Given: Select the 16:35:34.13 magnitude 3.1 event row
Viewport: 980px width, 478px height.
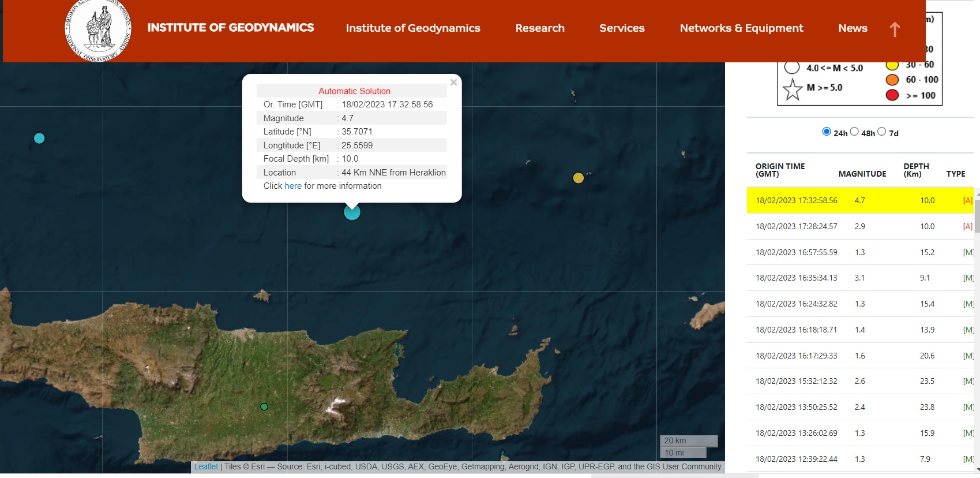Looking at the screenshot, I should (859, 278).
